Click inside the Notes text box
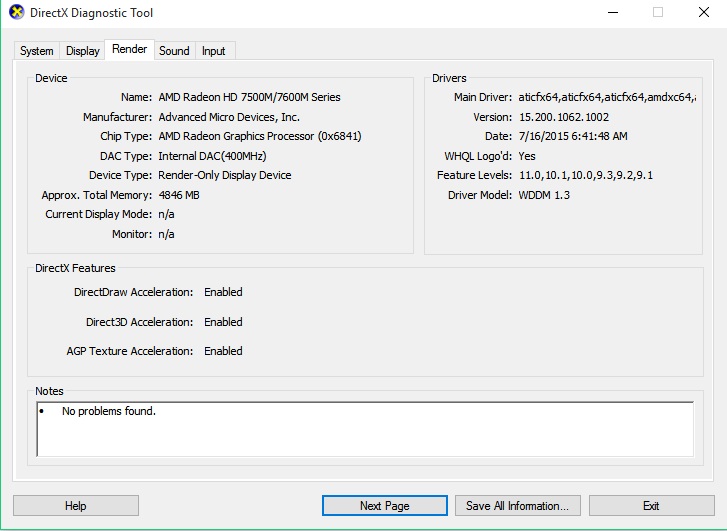The height and width of the screenshot is (531, 727). pyautogui.click(x=365, y=429)
